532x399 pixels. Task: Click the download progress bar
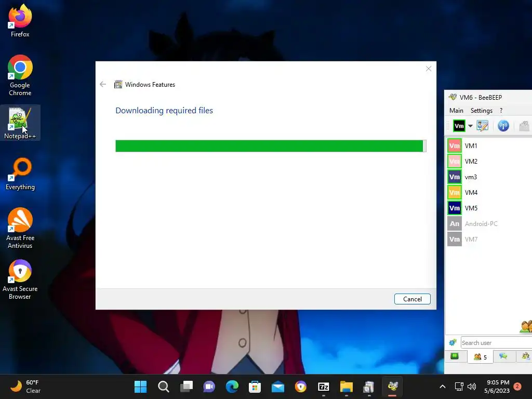(271, 146)
